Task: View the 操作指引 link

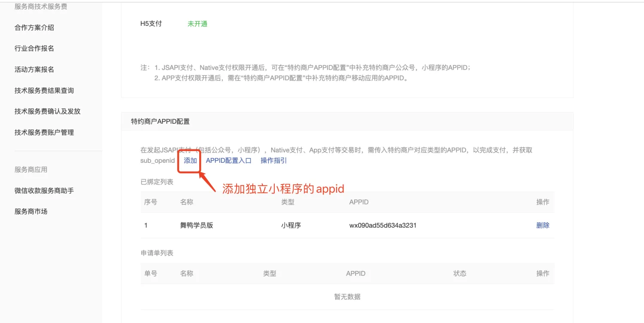Action: 273,161
